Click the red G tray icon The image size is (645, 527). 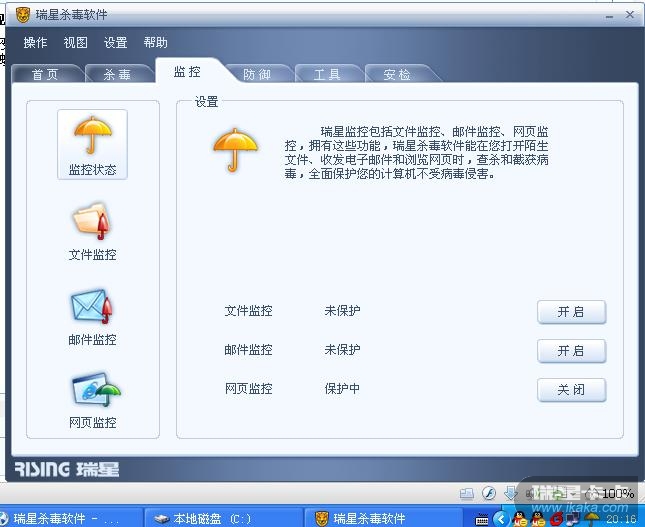[556, 519]
